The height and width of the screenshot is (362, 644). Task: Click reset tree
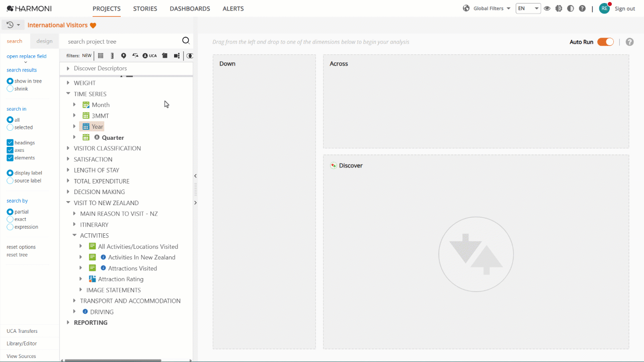(17, 255)
